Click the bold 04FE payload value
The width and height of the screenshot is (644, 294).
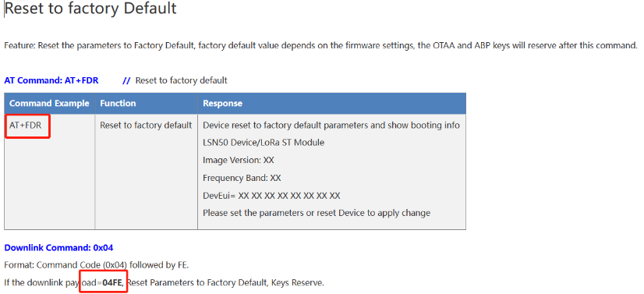point(112,282)
